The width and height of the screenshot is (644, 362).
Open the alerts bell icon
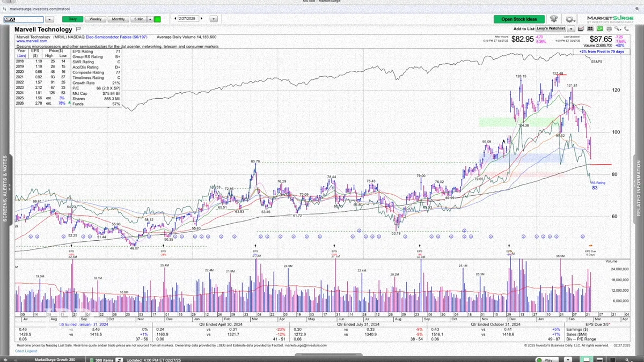554,19
